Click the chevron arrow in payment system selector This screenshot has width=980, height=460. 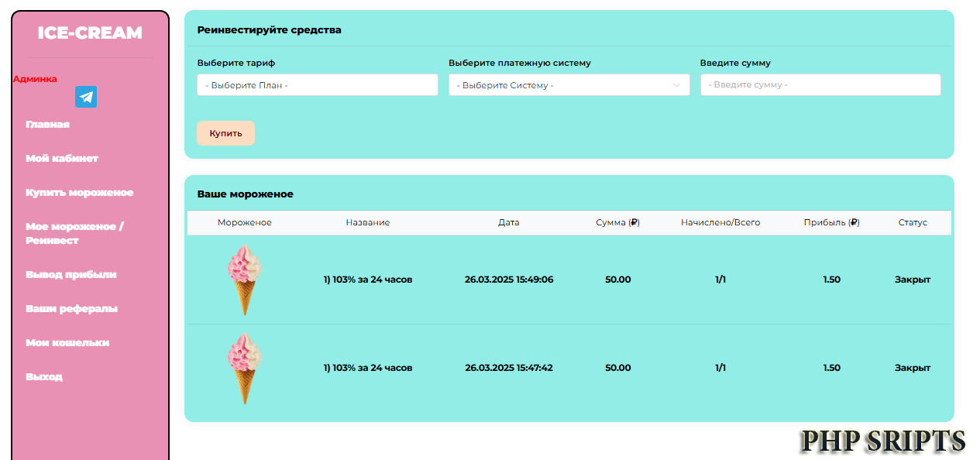[676, 85]
